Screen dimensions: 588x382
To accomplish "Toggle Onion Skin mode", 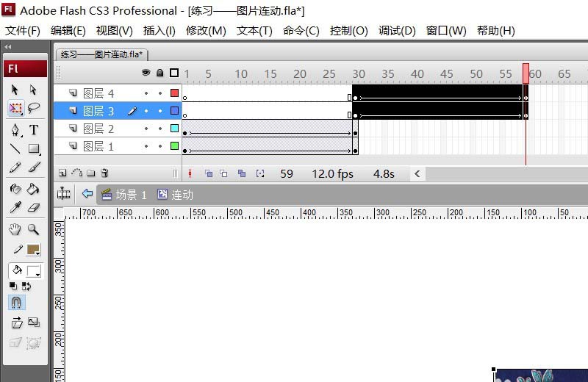I will [x=209, y=173].
